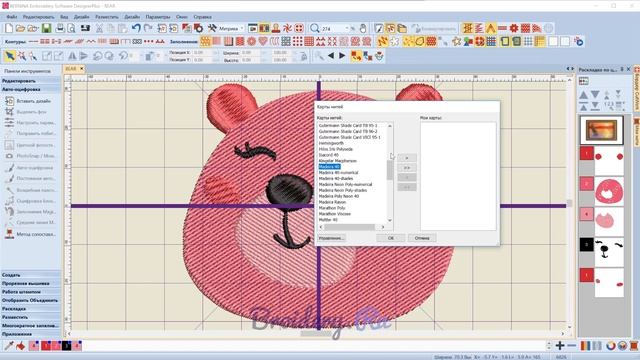
Task: Click Cancel in thread charts dialog
Action: [x=422, y=238]
